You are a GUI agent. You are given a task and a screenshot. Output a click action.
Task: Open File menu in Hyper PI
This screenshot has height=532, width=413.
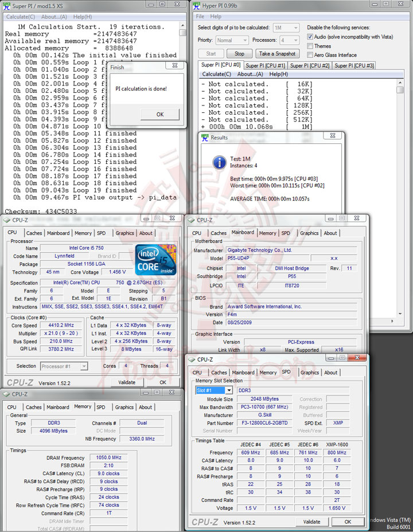[x=200, y=16]
